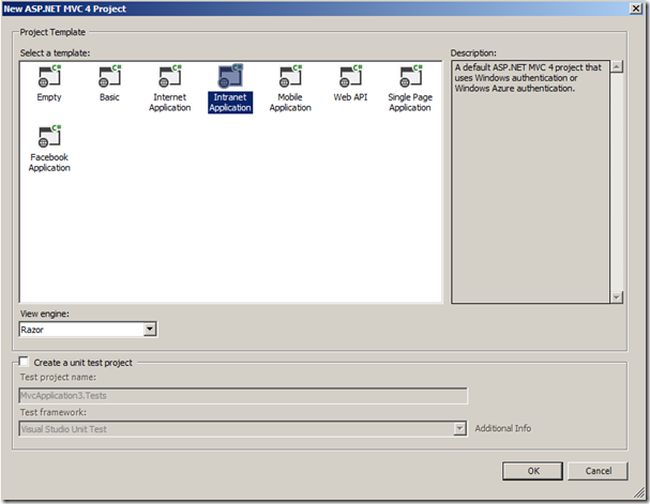Dismiss dialog with Cancel button
The height and width of the screenshot is (504, 650).
coord(598,471)
